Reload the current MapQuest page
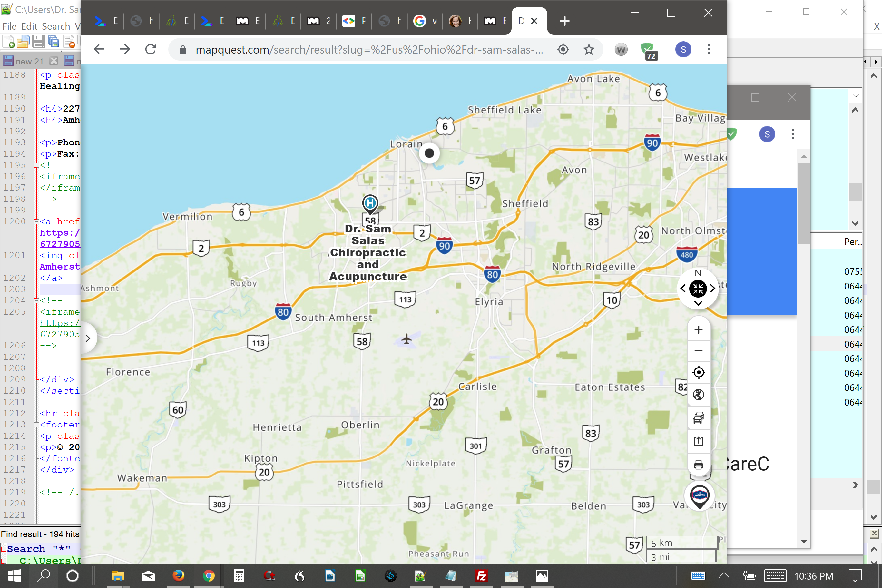The width and height of the screenshot is (882, 588). tap(151, 50)
